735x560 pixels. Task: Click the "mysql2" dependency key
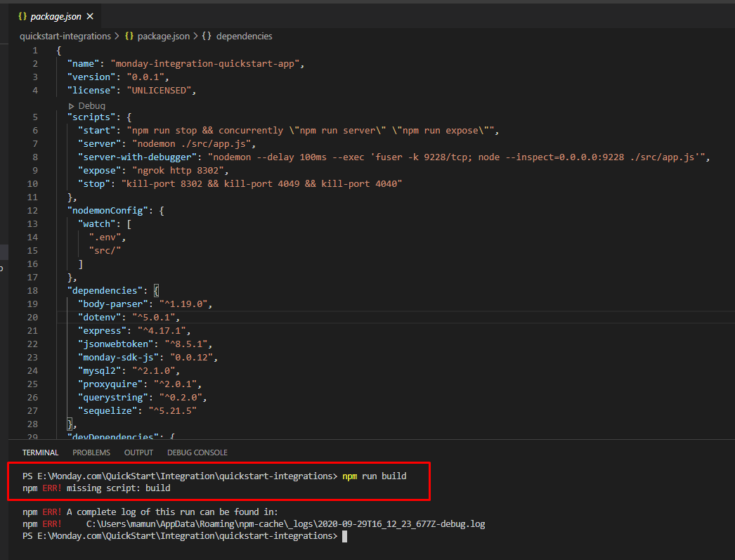(x=99, y=371)
